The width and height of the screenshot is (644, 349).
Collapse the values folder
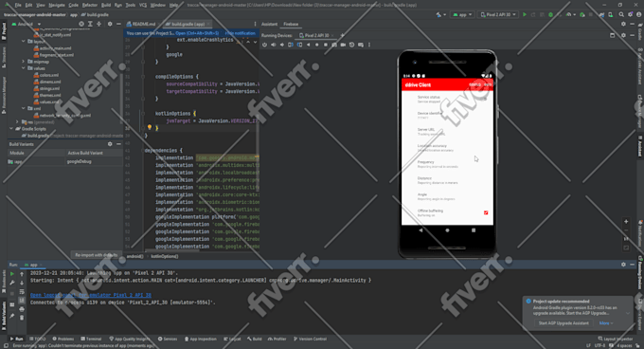tap(24, 68)
